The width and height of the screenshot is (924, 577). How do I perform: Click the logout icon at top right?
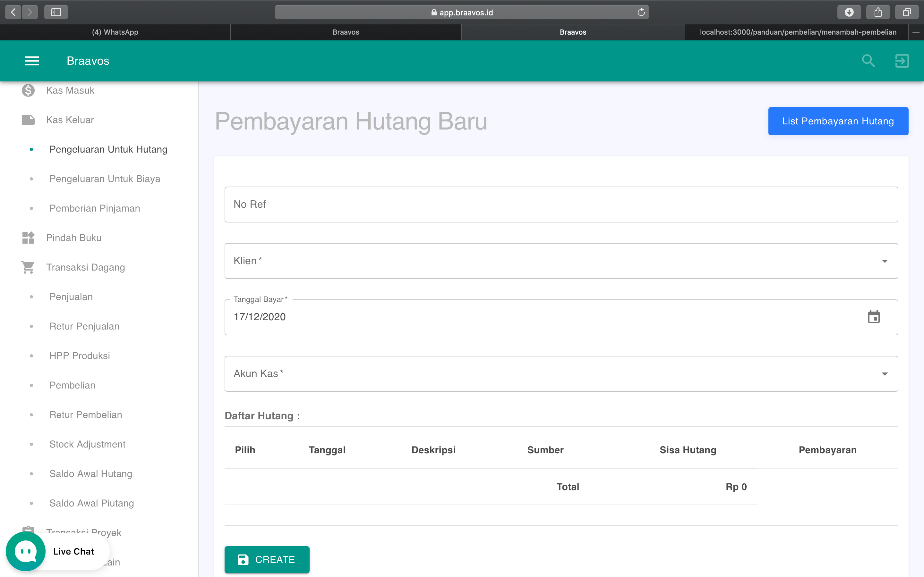902,61
